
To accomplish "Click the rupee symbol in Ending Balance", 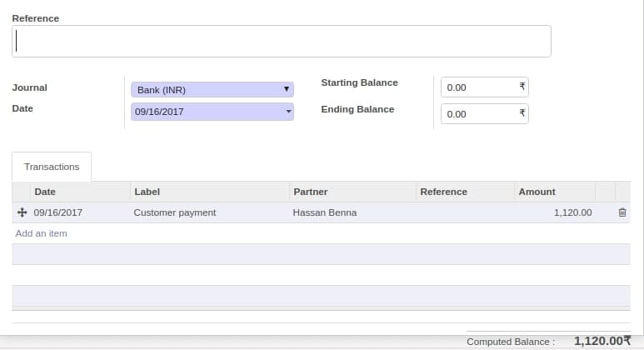I will [x=522, y=112].
